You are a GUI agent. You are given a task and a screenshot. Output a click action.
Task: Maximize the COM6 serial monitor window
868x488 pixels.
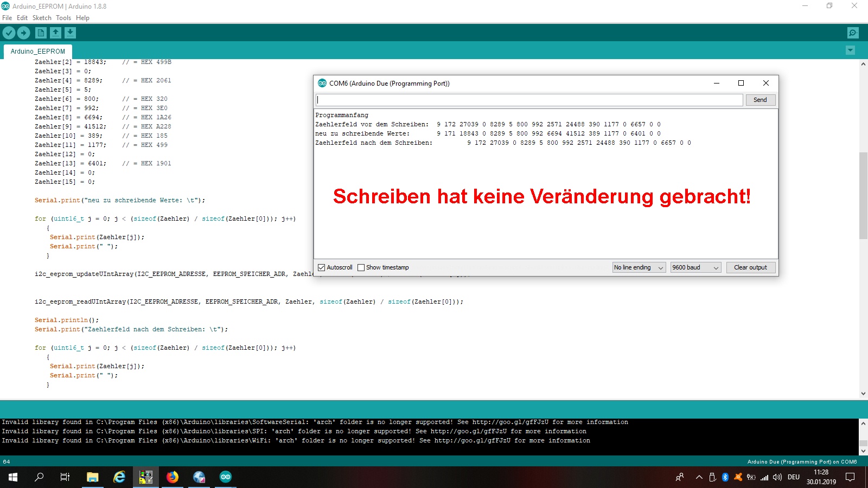tap(741, 83)
